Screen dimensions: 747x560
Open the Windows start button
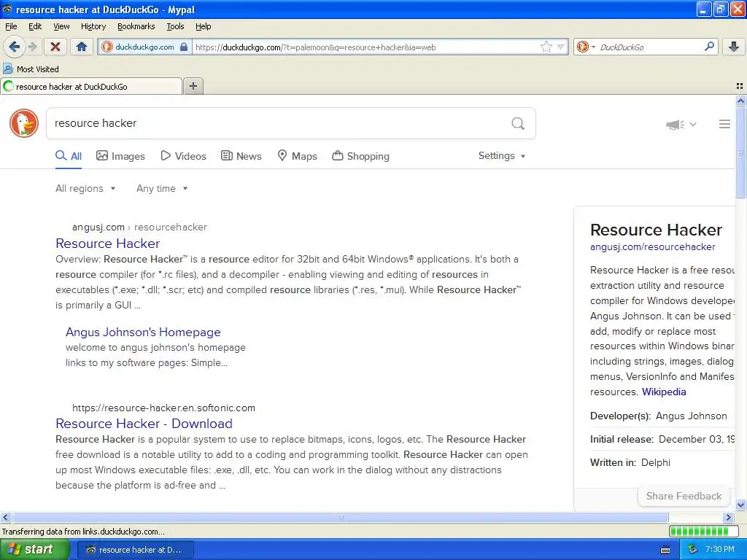[x=34, y=549]
